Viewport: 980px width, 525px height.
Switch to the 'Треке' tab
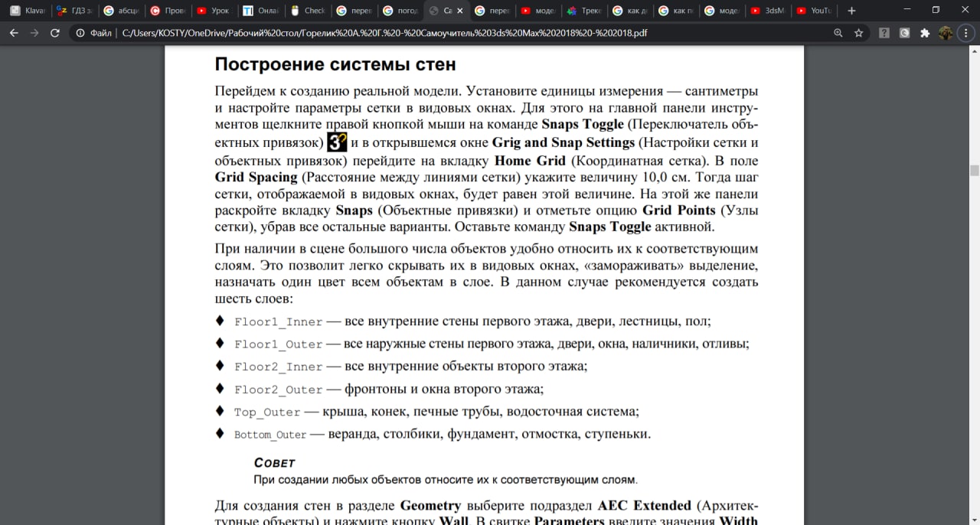(584, 11)
